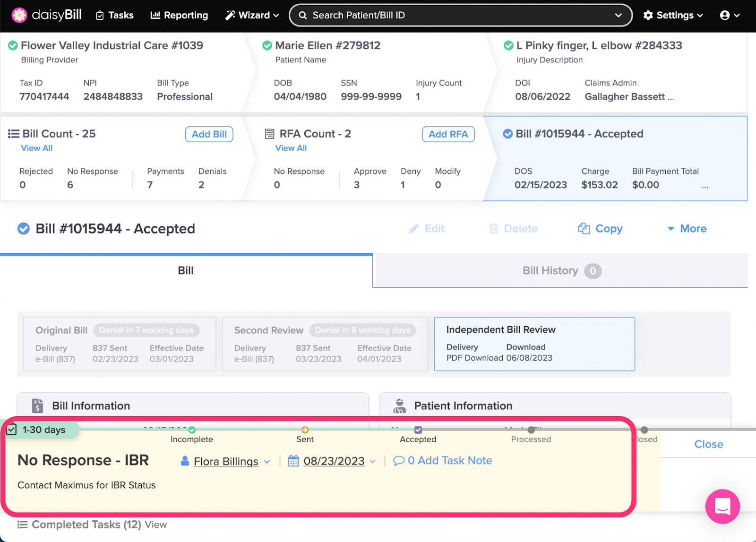Screen dimensions: 756x542
Task: Click the Copy bill icon
Action: coord(584,229)
